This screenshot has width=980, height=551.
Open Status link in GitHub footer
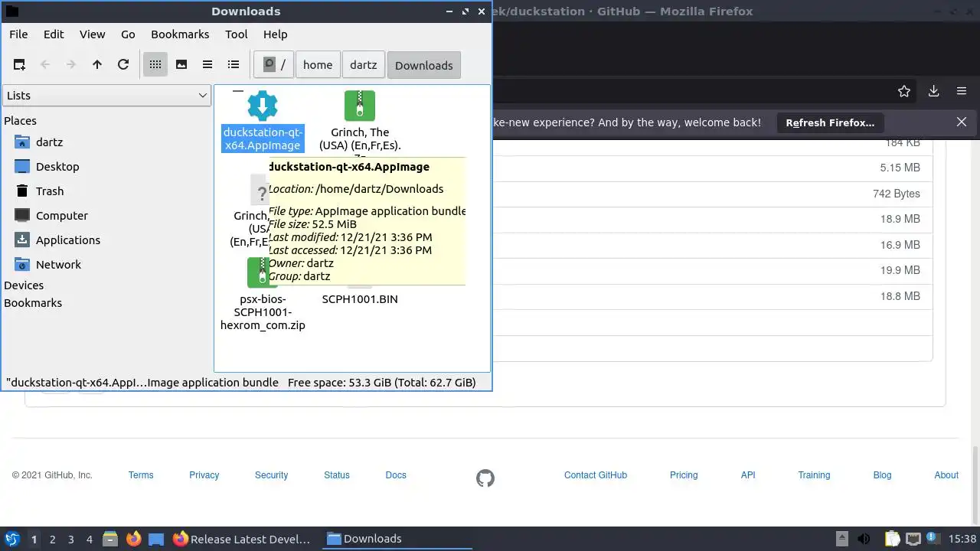[x=337, y=475]
